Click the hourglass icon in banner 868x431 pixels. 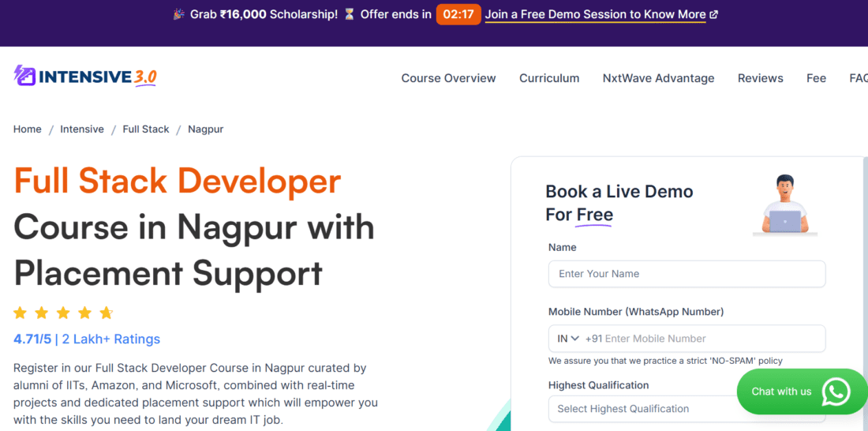point(350,15)
